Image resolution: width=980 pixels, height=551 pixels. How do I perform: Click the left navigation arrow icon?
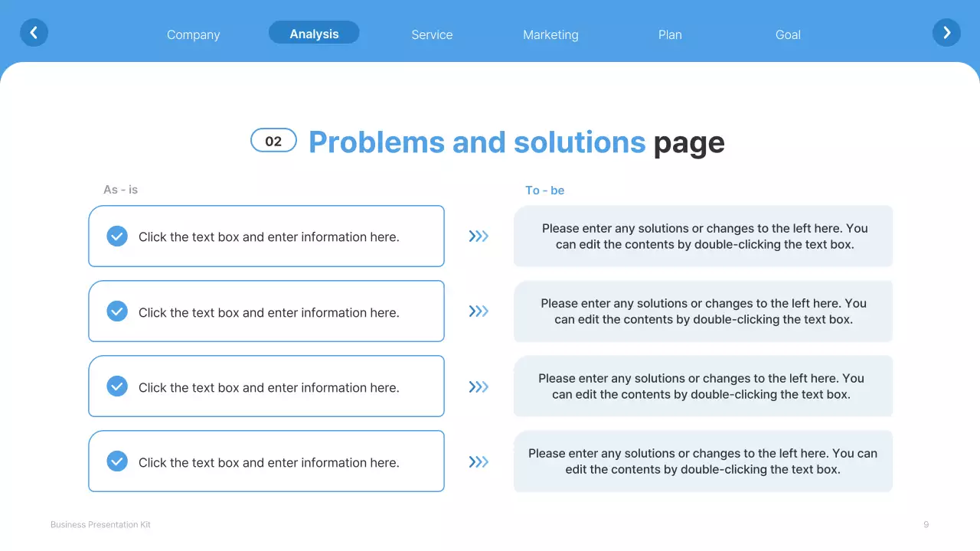point(34,33)
